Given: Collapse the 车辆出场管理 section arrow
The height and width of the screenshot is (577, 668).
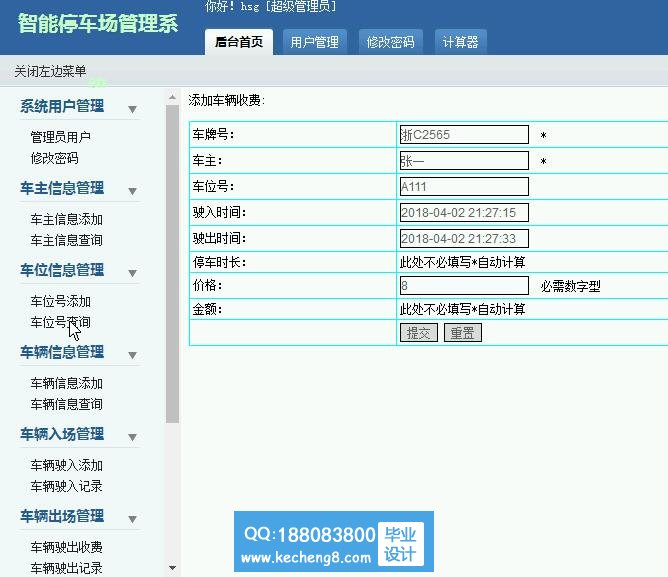Looking at the screenshot, I should pyautogui.click(x=132, y=519).
